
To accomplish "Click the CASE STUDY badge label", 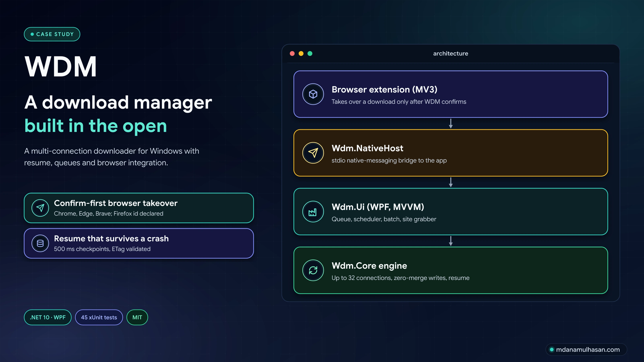I will pos(55,34).
